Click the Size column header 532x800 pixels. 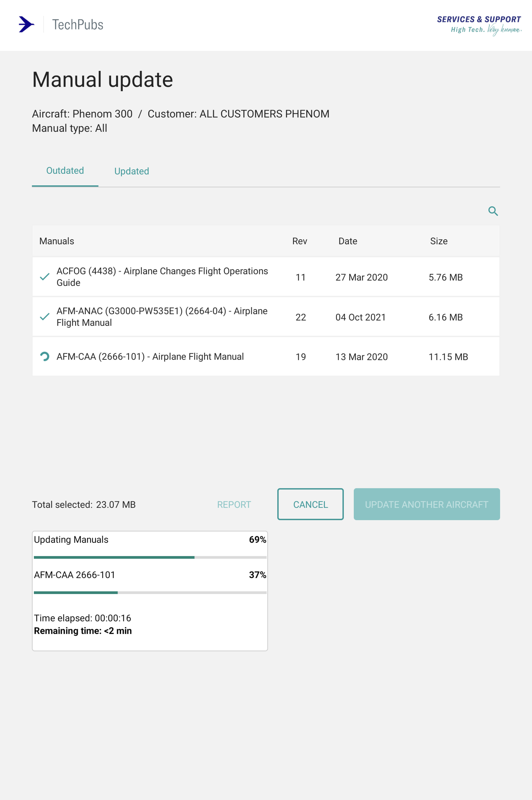[x=439, y=241]
